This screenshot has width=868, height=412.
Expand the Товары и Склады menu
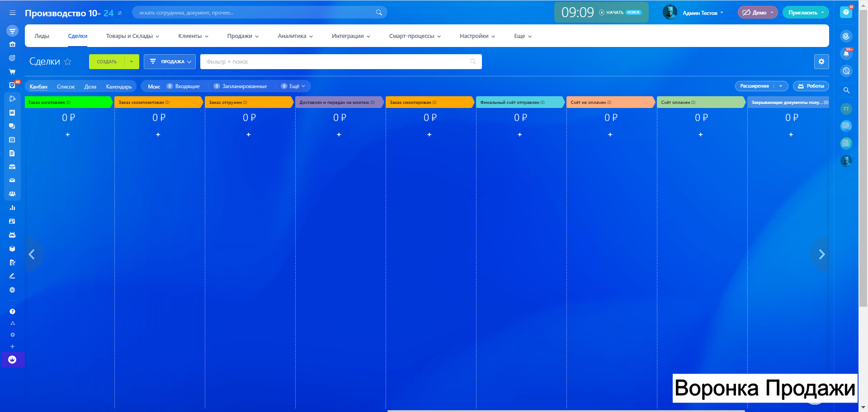coord(132,36)
